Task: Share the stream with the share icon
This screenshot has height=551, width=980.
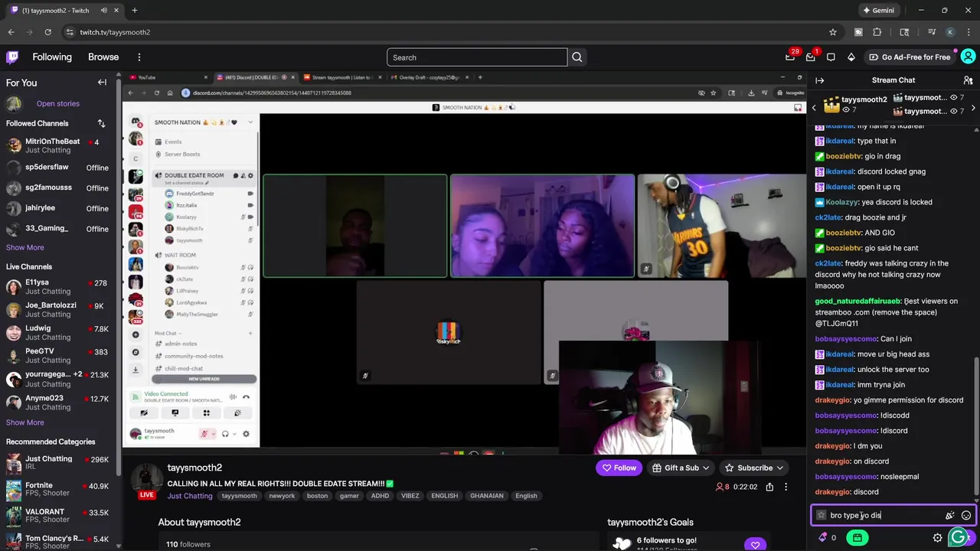Action: tap(769, 487)
